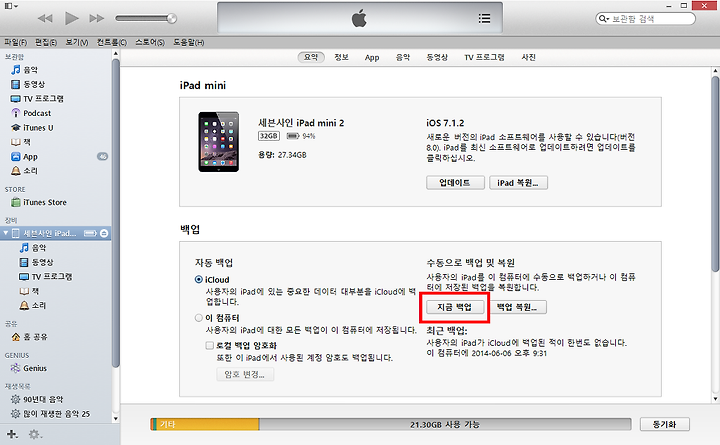Switch to the App tab

point(372,58)
